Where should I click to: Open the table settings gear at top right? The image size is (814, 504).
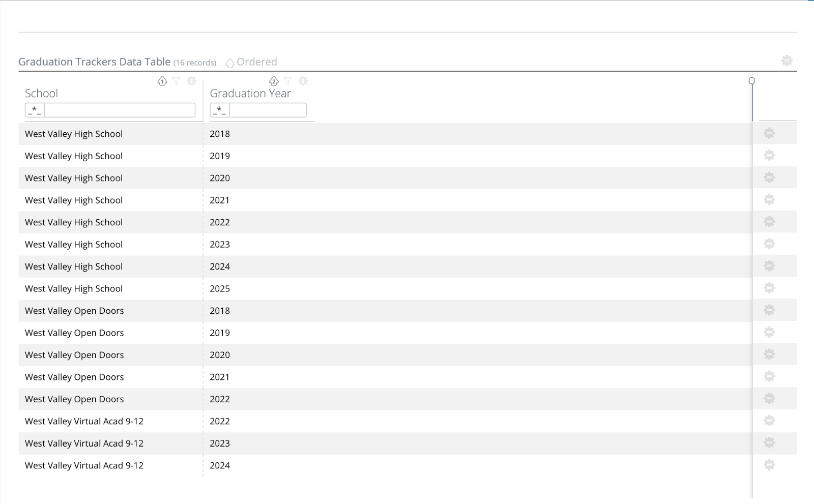point(787,60)
